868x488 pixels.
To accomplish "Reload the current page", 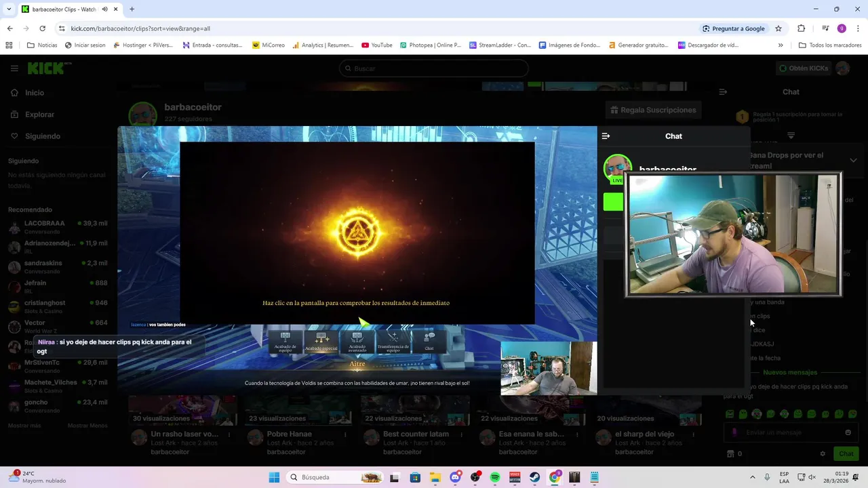I will click(x=42, y=28).
